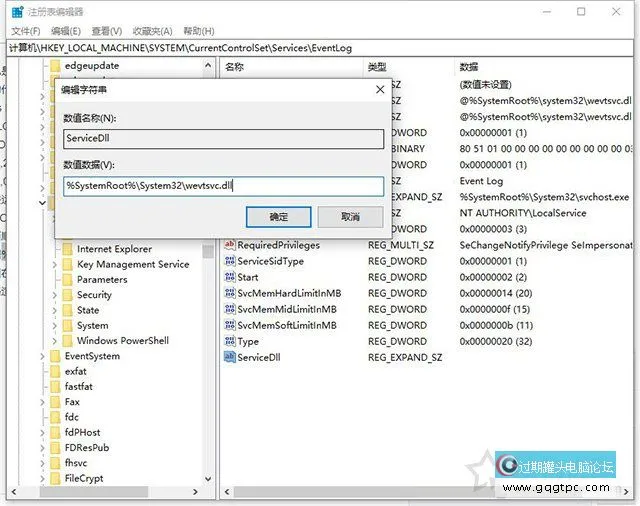The height and width of the screenshot is (506, 640).
Task: Select the State folder icon
Action: click(x=68, y=310)
